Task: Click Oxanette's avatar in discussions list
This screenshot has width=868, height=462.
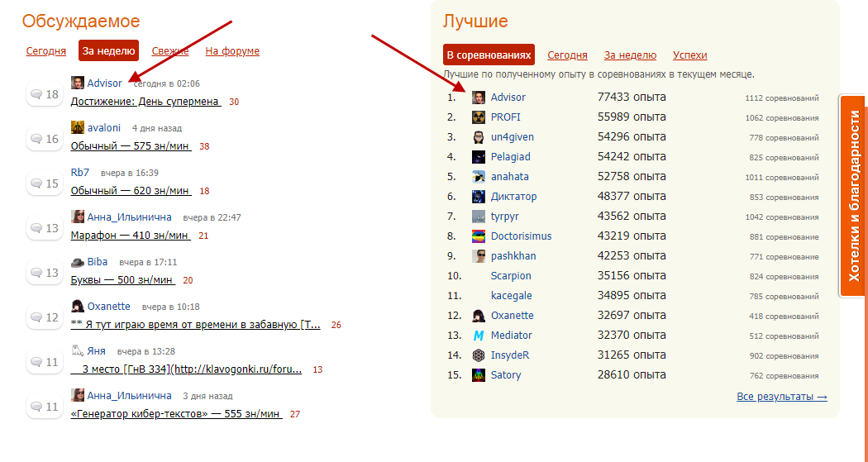Action: (78, 306)
